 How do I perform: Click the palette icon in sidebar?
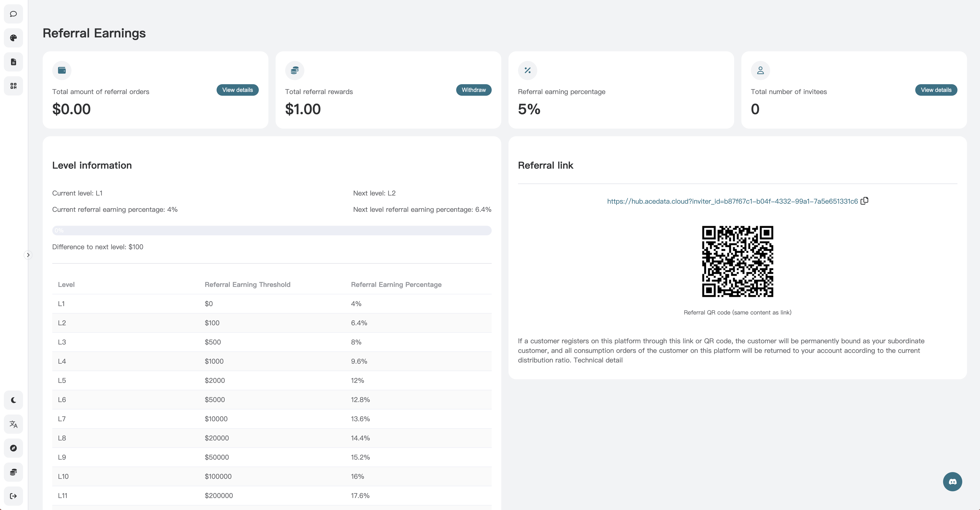[x=13, y=38]
